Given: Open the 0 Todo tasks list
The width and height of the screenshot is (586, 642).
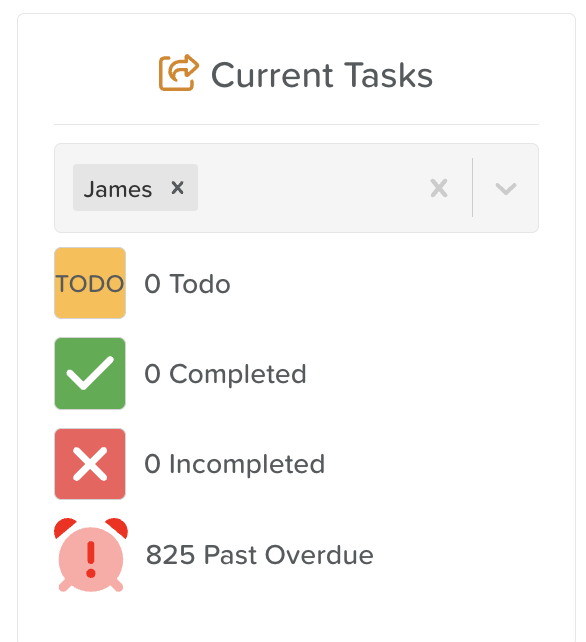Looking at the screenshot, I should pos(187,284).
